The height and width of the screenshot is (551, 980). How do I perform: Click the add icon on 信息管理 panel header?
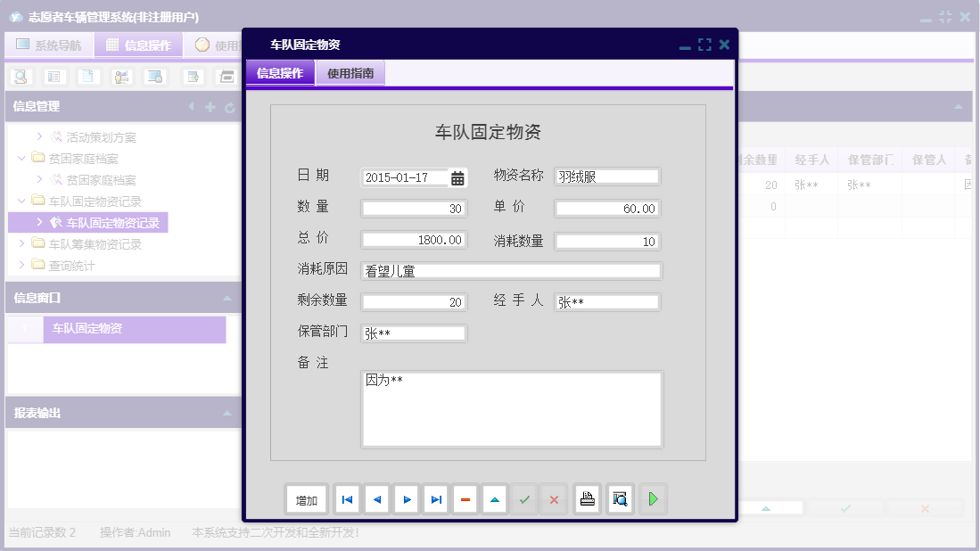point(209,107)
